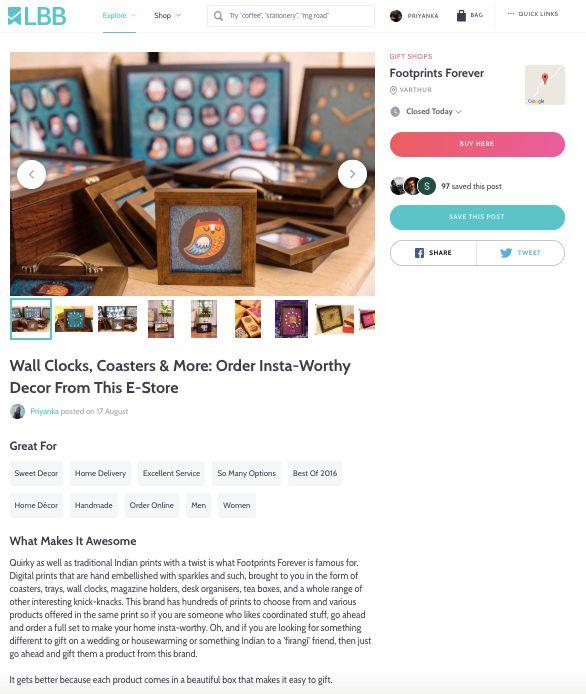Open the shopping bag icon
The height and width of the screenshot is (694, 586).
coord(461,15)
